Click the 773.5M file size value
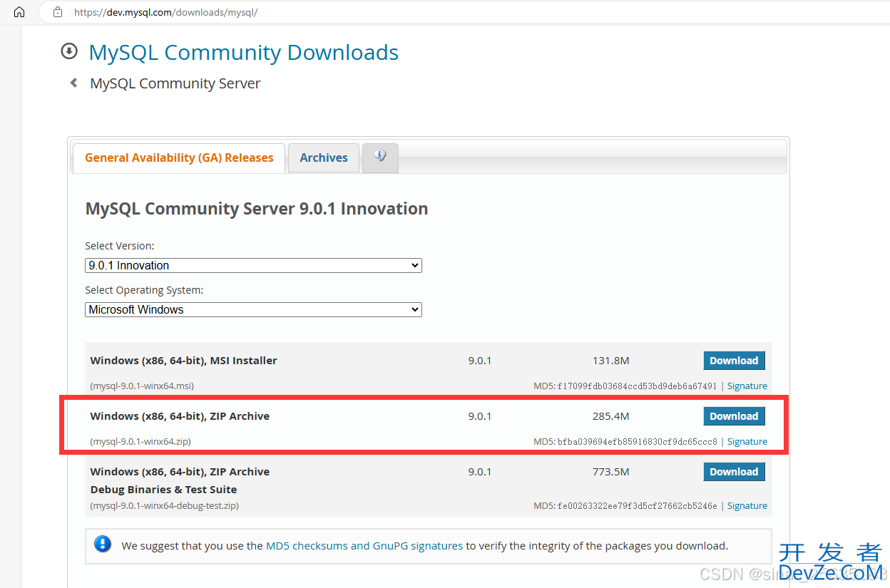 (610, 472)
